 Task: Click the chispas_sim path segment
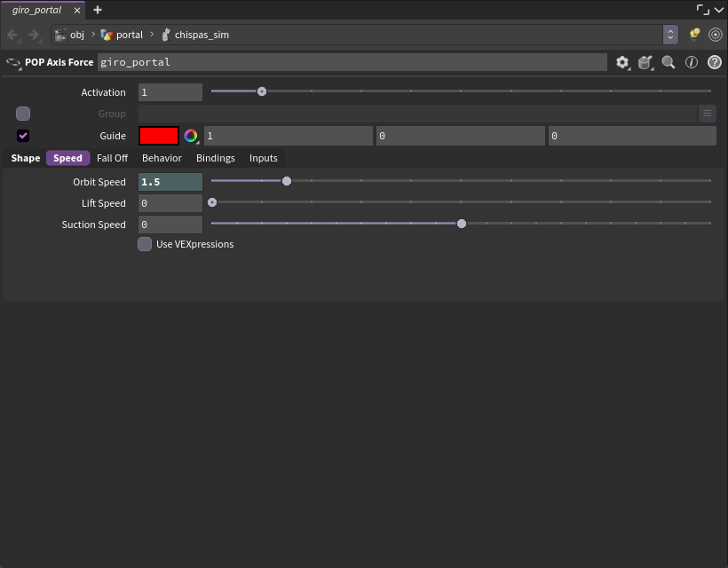[202, 35]
